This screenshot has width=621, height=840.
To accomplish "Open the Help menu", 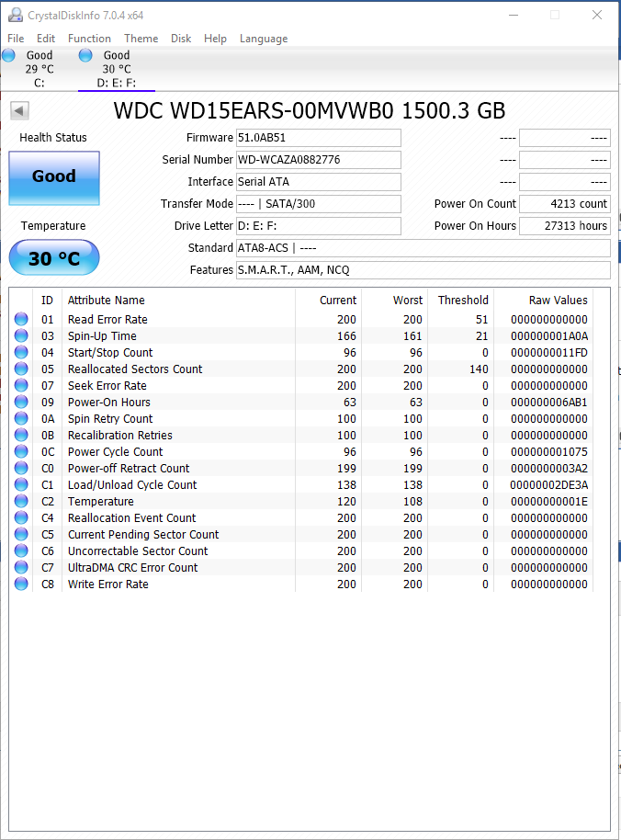I will click(215, 39).
